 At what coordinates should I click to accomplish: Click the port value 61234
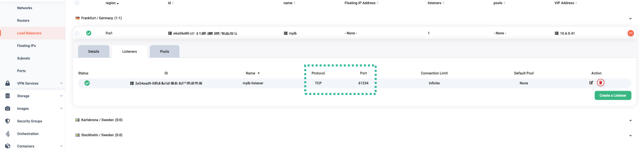pos(363,83)
